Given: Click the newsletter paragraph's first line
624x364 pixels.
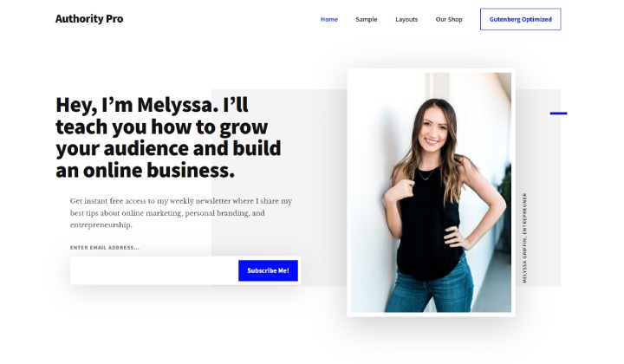Looking at the screenshot, I should tap(181, 201).
